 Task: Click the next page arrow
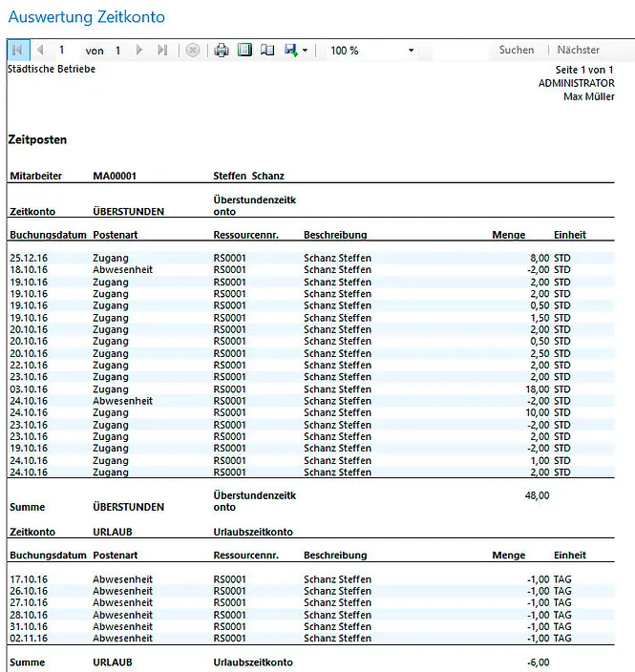140,51
